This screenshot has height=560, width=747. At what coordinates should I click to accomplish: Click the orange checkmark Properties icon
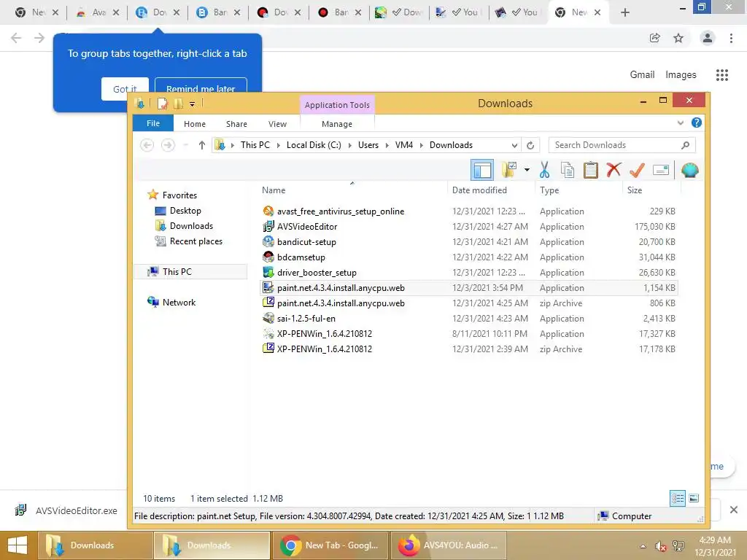point(637,169)
